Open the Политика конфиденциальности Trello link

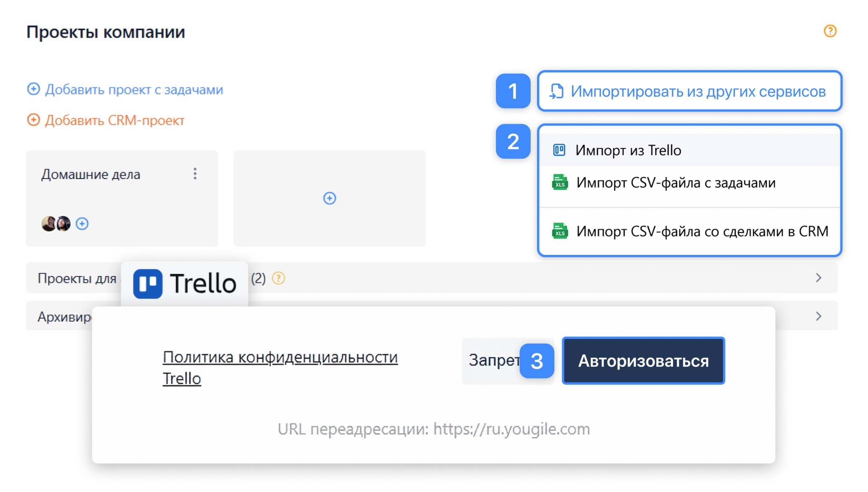(x=280, y=368)
